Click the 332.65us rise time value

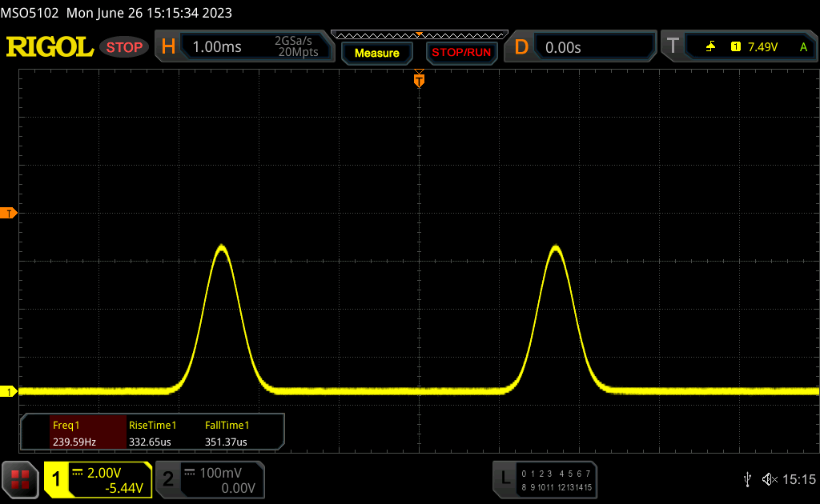pyautogui.click(x=150, y=442)
